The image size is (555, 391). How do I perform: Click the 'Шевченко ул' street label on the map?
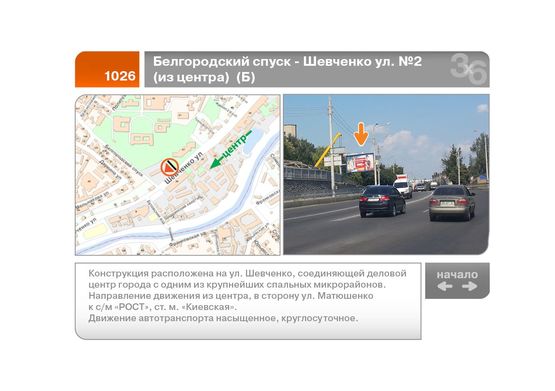point(184,168)
